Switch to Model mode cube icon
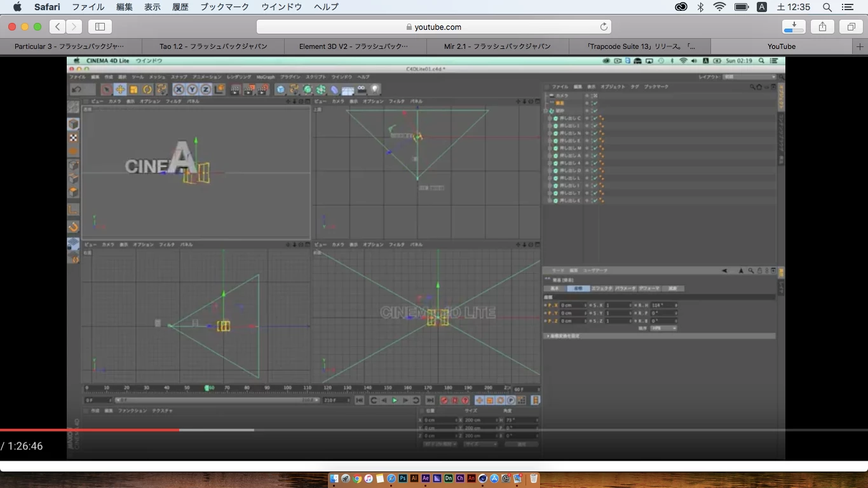Screen dimensions: 868x488 (x=74, y=124)
